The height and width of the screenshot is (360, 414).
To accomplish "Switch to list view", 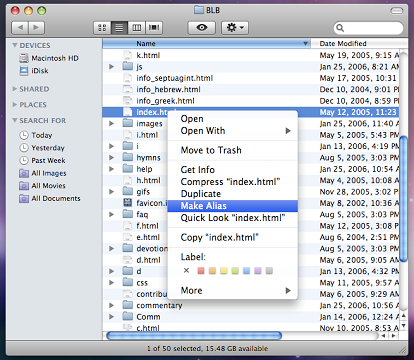I will (x=119, y=28).
